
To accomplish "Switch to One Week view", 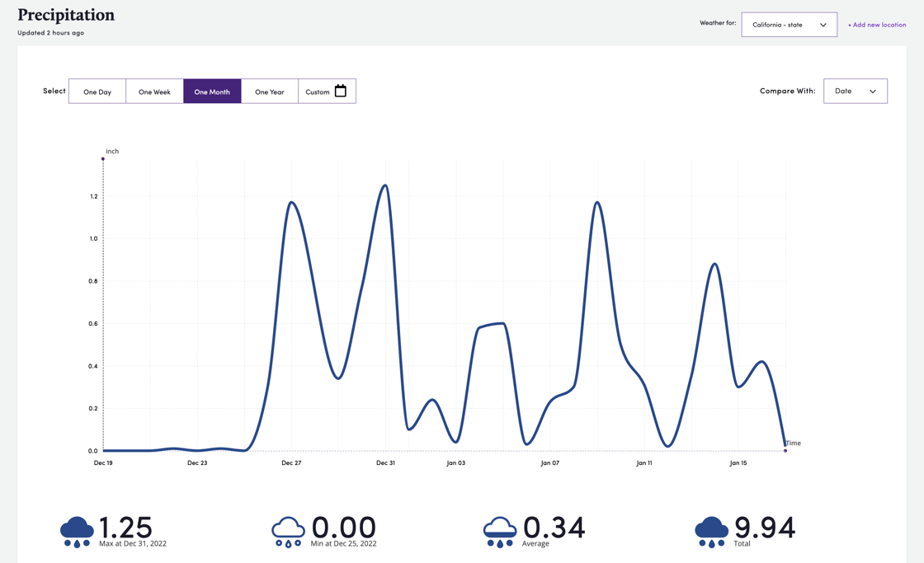I will tap(154, 91).
